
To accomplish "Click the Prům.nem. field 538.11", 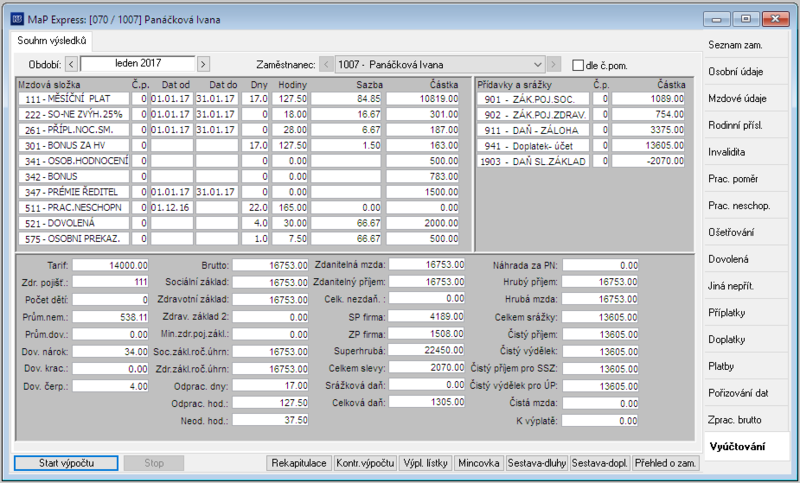I will point(110,317).
